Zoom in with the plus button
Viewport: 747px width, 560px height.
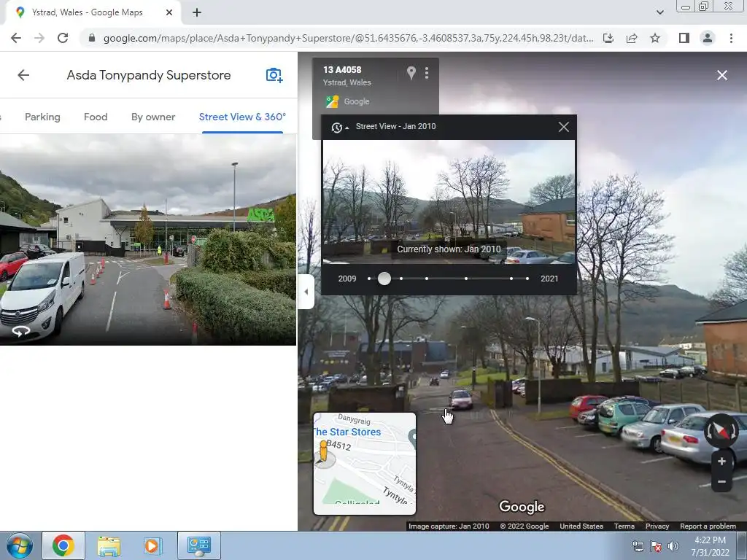point(721,461)
